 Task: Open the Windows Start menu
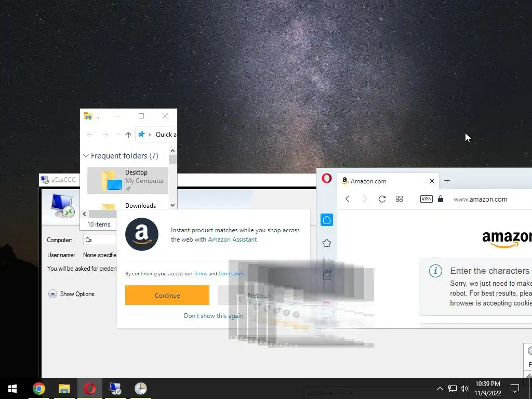pyautogui.click(x=12, y=389)
